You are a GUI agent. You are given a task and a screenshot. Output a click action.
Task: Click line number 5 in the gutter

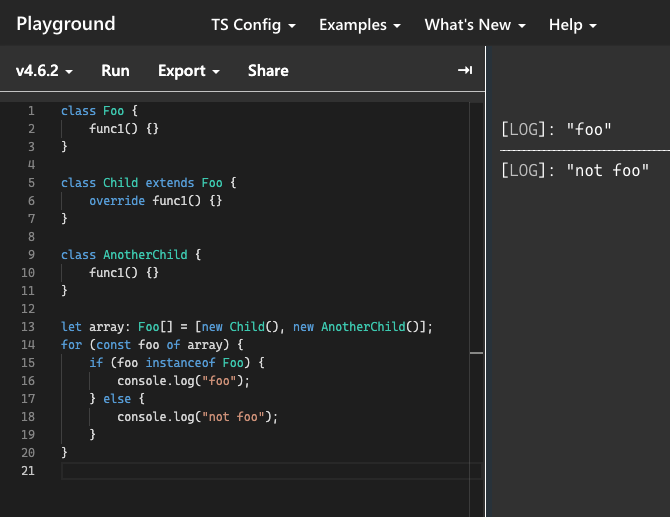[31, 183]
